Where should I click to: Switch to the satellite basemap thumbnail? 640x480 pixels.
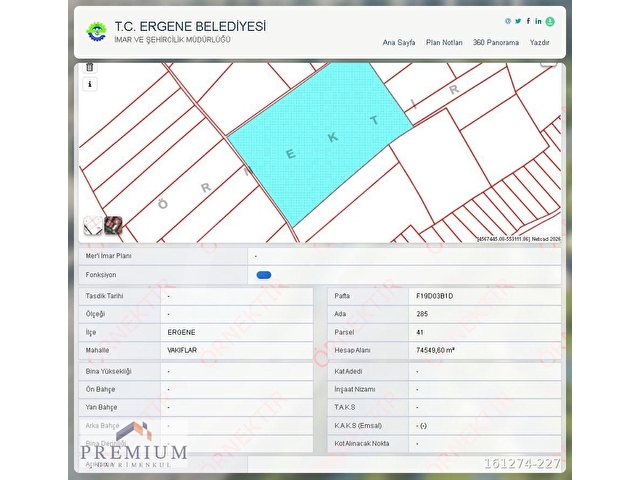point(113,225)
